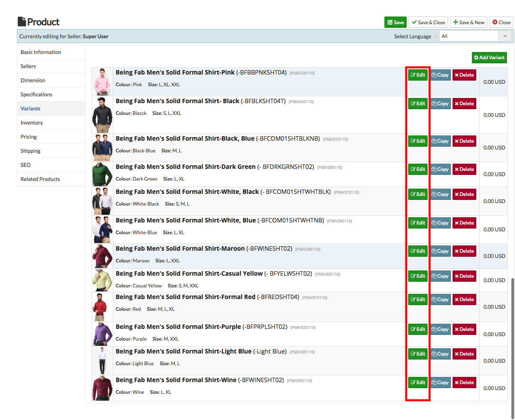
Task: Click Save & New button
Action: pyautogui.click(x=469, y=22)
